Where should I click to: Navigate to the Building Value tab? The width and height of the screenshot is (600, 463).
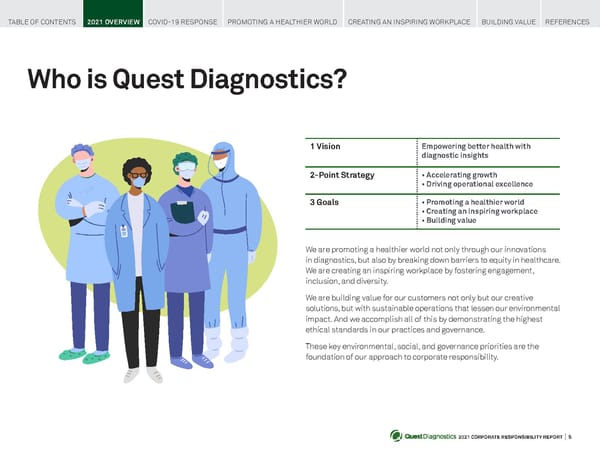click(x=508, y=20)
